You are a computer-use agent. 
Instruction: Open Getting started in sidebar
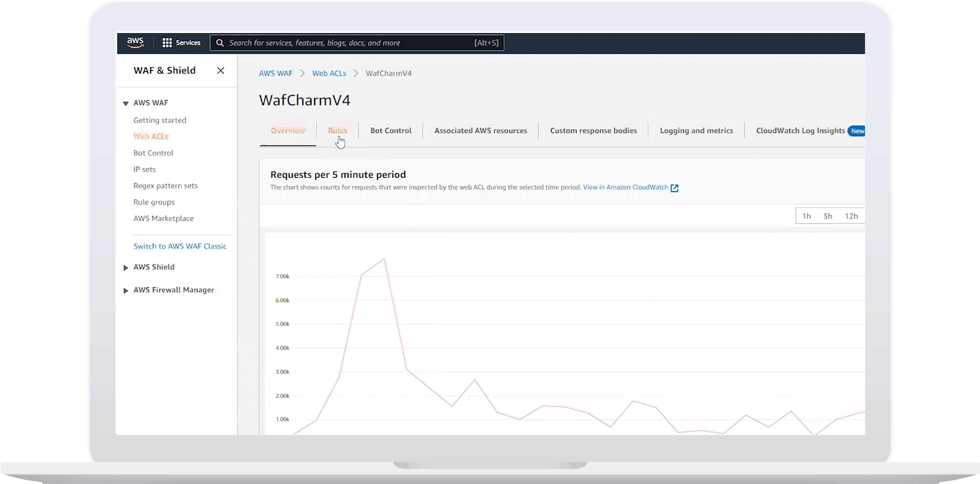coord(160,120)
